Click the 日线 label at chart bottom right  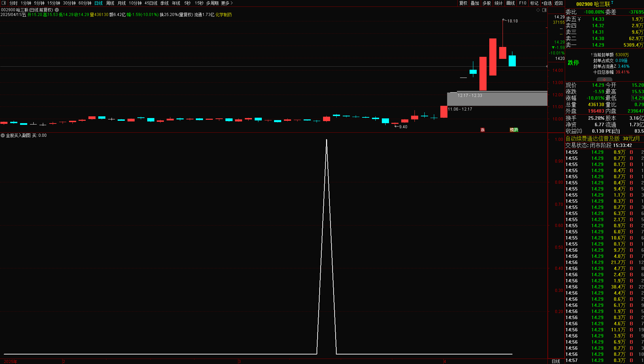(x=556, y=361)
